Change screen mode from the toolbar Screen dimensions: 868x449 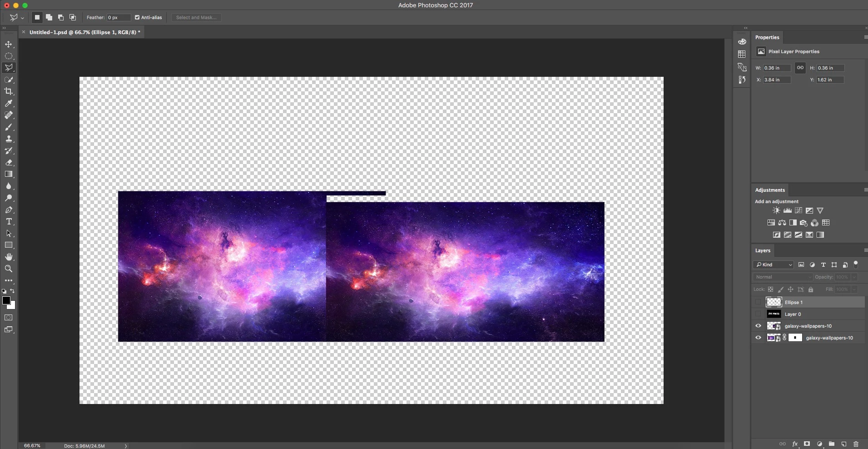pos(9,329)
